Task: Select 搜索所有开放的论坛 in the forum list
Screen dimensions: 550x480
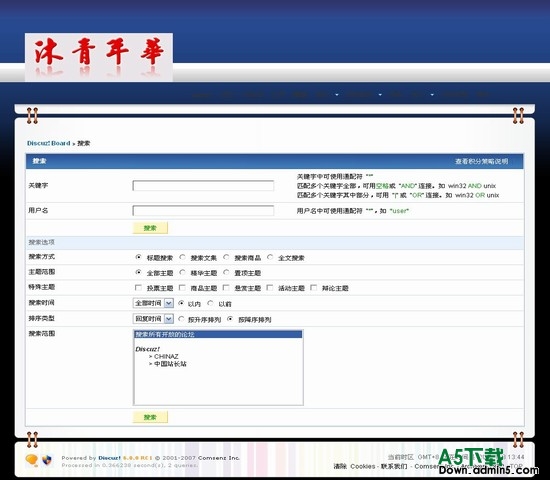Action: (218, 334)
